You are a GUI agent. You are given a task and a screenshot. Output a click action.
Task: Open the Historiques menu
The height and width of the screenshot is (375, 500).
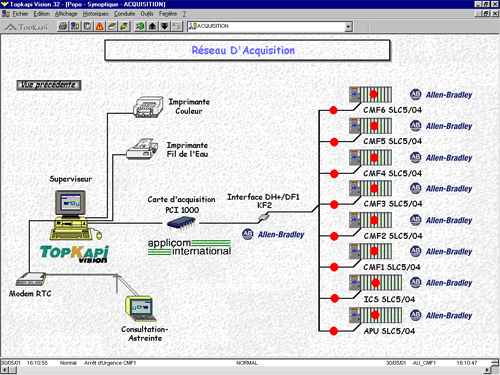[x=96, y=14]
